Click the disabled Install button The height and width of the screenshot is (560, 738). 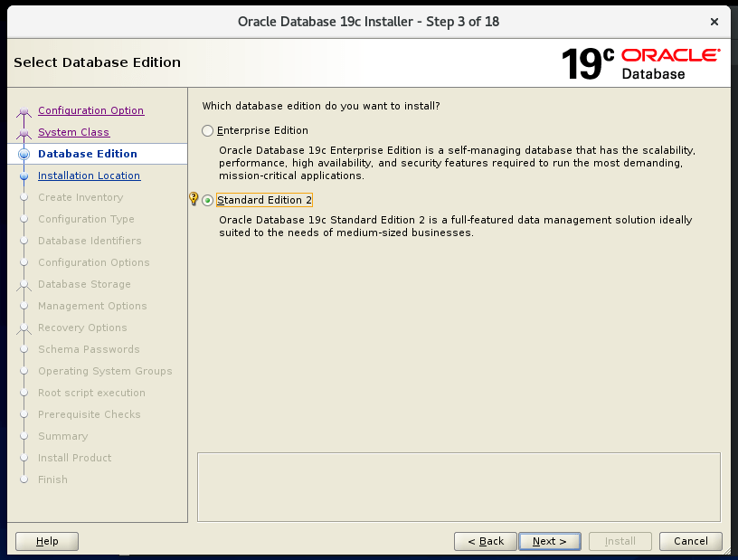(x=620, y=541)
